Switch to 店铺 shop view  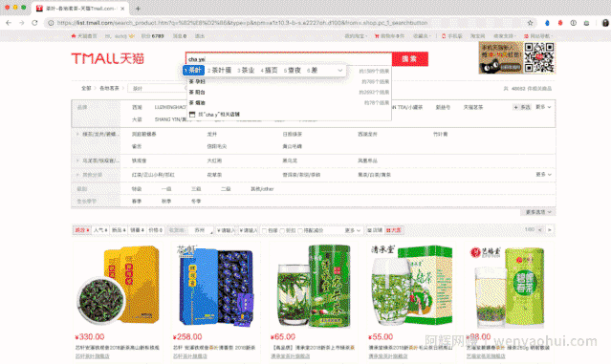[x=375, y=230]
